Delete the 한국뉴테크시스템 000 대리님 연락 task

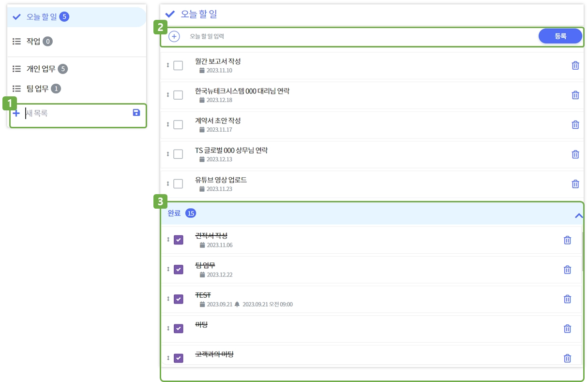575,95
